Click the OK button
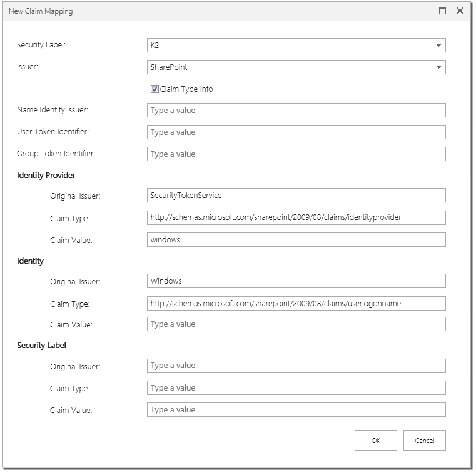The width and height of the screenshot is (476, 473). (375, 441)
